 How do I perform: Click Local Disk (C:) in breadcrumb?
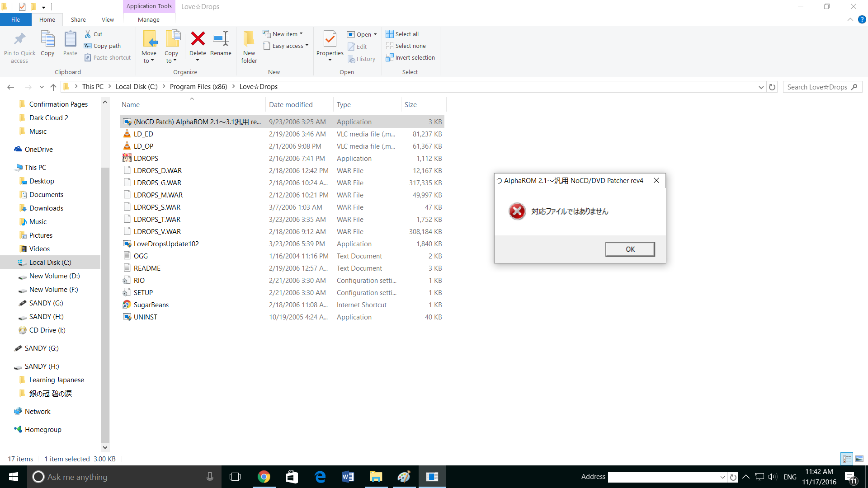coord(137,87)
